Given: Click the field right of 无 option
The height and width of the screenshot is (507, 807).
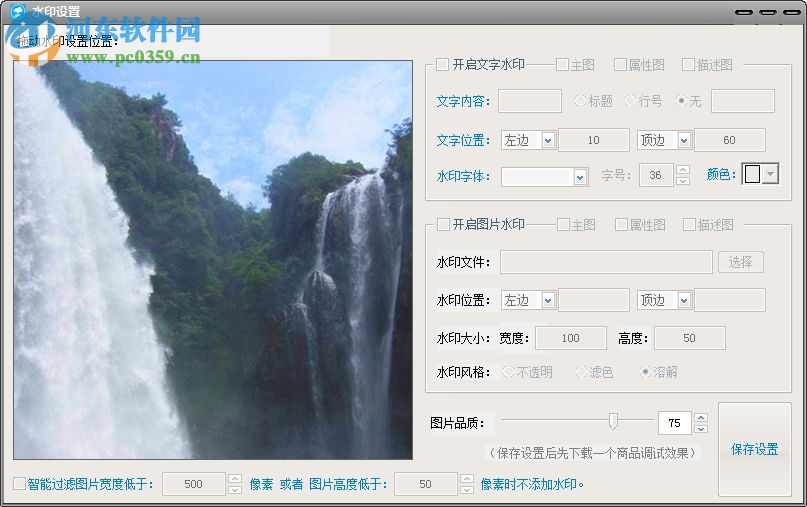Looking at the screenshot, I should point(743,101).
